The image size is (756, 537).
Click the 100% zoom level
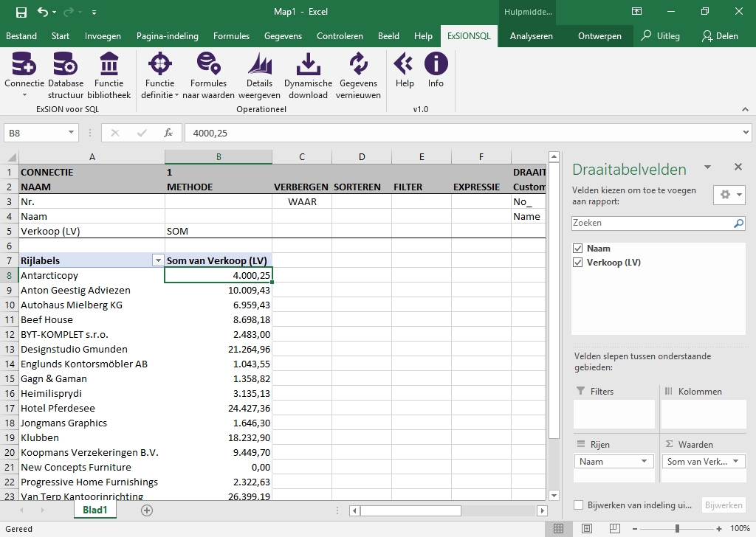pyautogui.click(x=740, y=529)
